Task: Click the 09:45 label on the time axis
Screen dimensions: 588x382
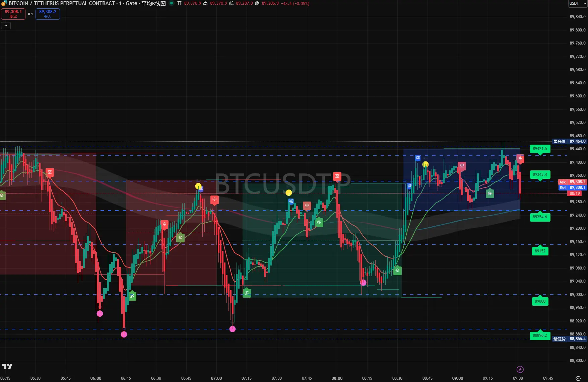Action: (x=548, y=378)
